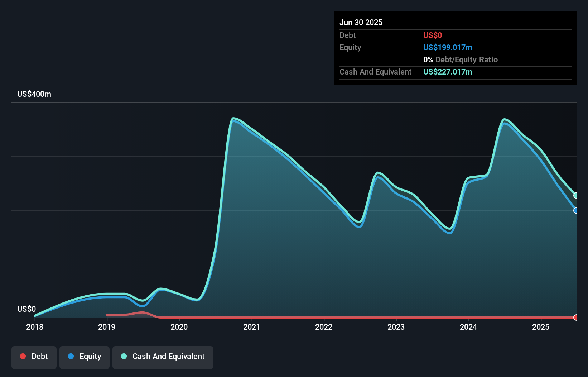Click the 2025 x-axis label
The image size is (588, 377).
click(x=541, y=327)
